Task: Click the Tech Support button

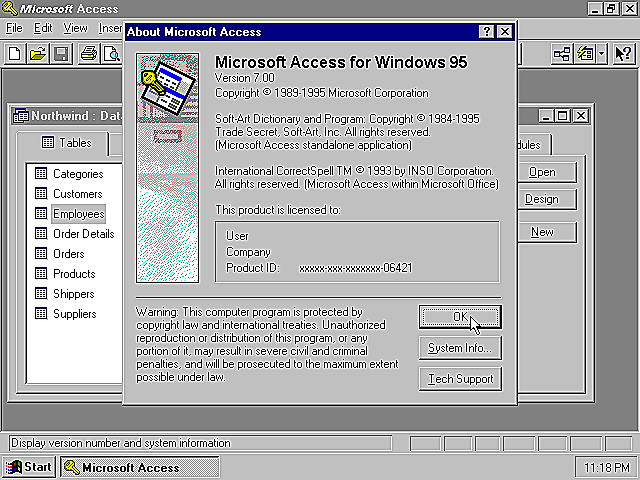Action: pyautogui.click(x=460, y=379)
